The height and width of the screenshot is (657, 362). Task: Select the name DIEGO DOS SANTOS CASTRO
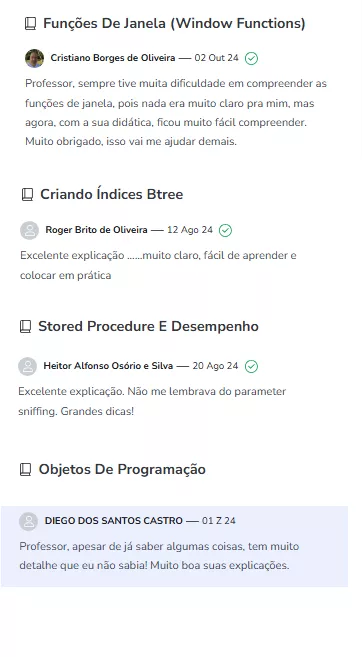click(x=114, y=521)
